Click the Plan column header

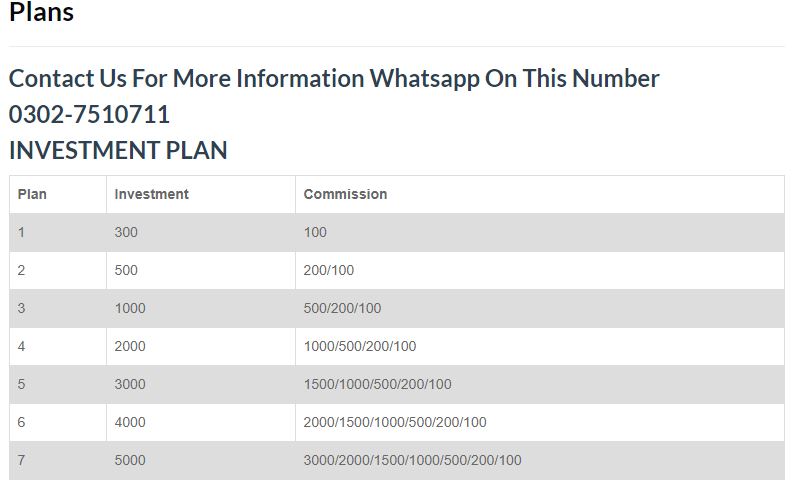click(32, 194)
